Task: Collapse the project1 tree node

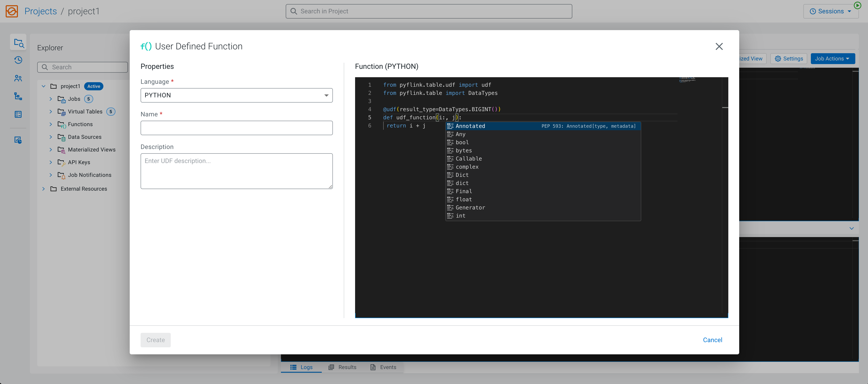Action: click(x=44, y=86)
